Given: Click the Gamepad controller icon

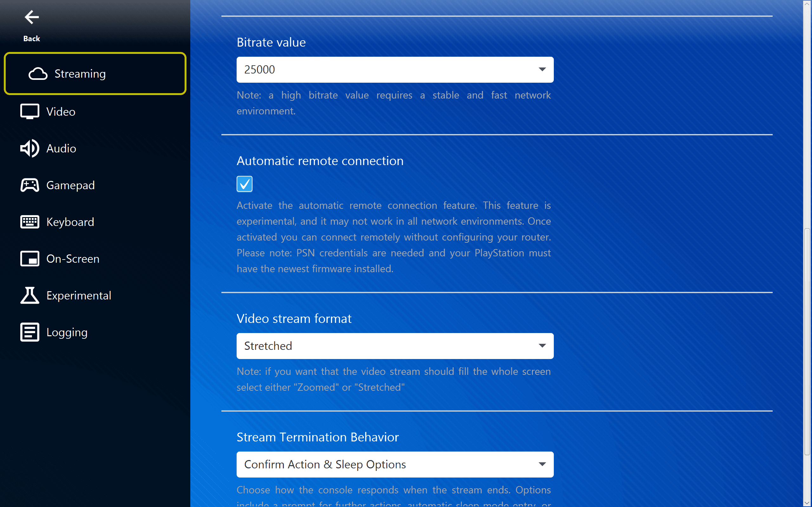Looking at the screenshot, I should click(29, 185).
